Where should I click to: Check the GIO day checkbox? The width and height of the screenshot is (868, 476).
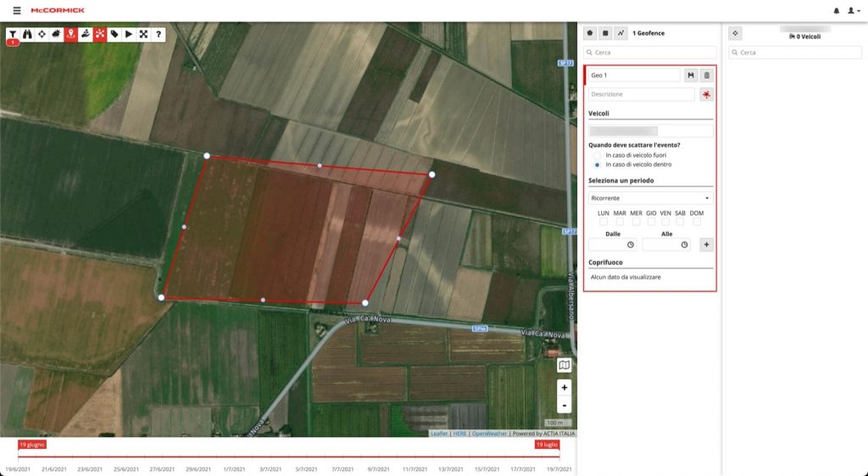tap(651, 222)
